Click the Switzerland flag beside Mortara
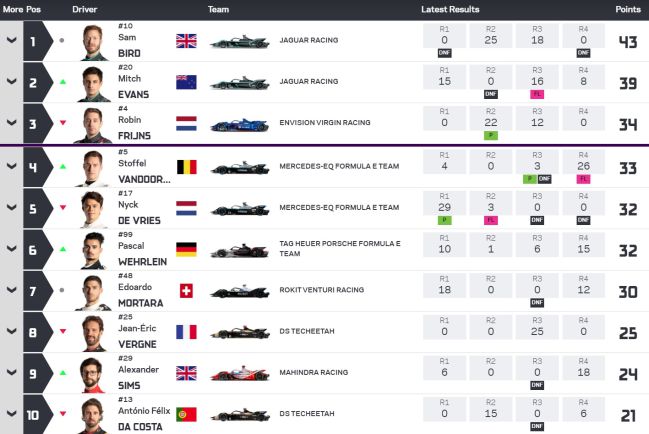This screenshot has width=649, height=434. click(186, 291)
